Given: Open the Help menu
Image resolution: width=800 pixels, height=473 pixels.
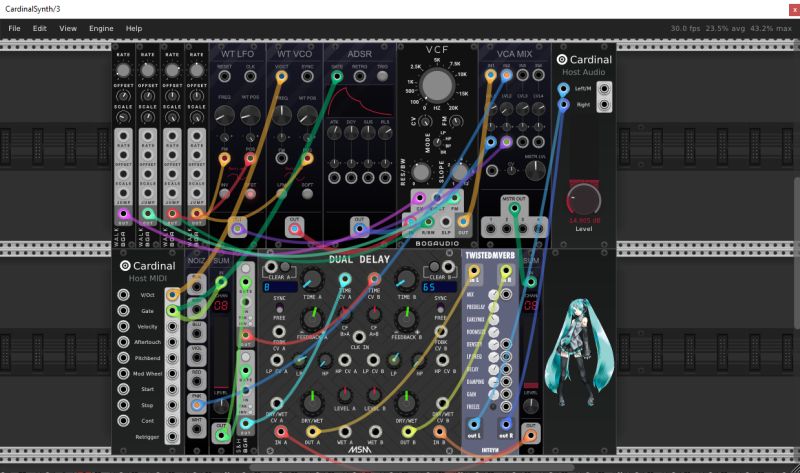Looking at the screenshot, I should coord(134,29).
